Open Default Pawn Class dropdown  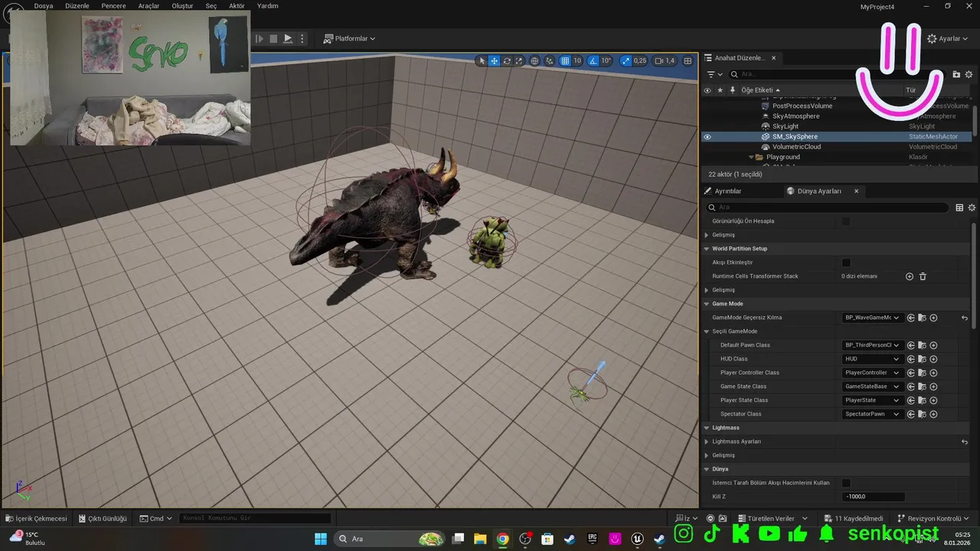pyautogui.click(x=872, y=345)
